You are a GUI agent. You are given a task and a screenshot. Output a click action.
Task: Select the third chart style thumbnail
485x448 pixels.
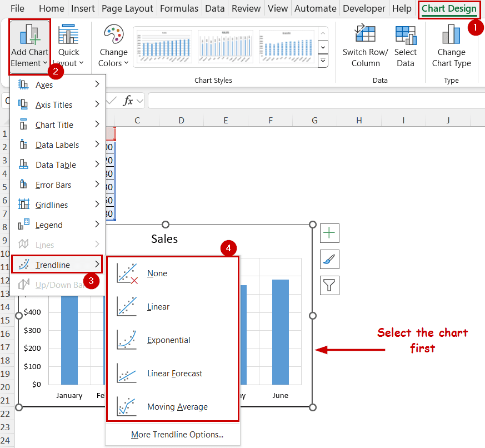click(287, 46)
